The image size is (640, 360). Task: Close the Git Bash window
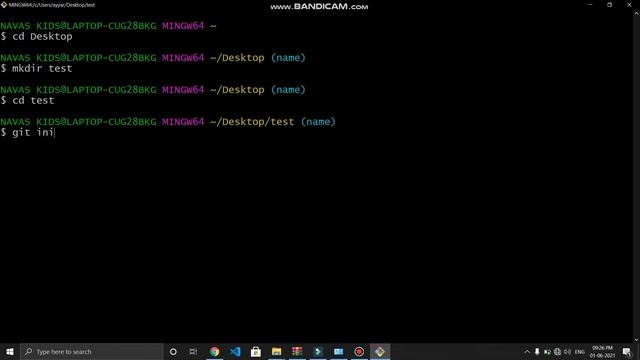click(x=629, y=5)
